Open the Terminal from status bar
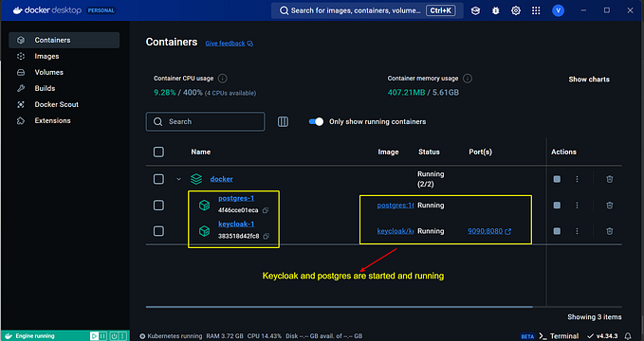 (559, 336)
